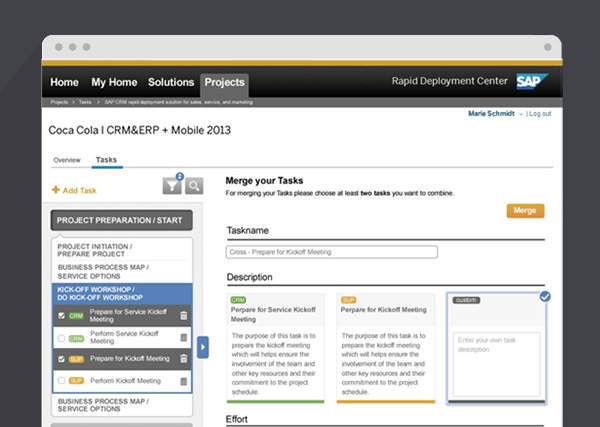The image size is (600, 427).
Task: Open the Marie Schmidt user dropdown arrow
Action: tap(521, 114)
